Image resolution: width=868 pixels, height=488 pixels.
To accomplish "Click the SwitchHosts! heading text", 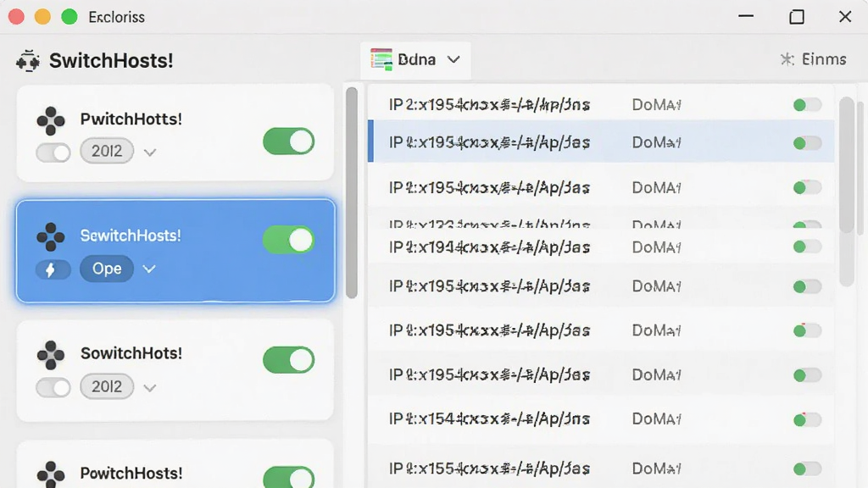I will point(111,61).
